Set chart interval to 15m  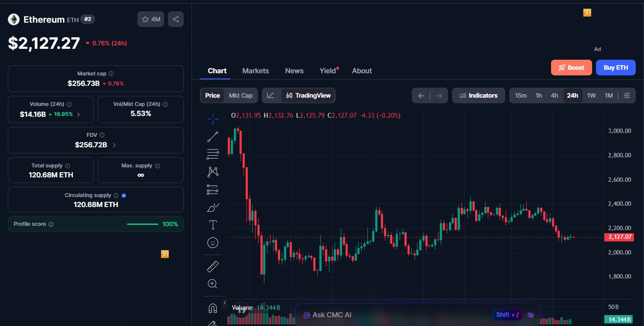tap(521, 95)
